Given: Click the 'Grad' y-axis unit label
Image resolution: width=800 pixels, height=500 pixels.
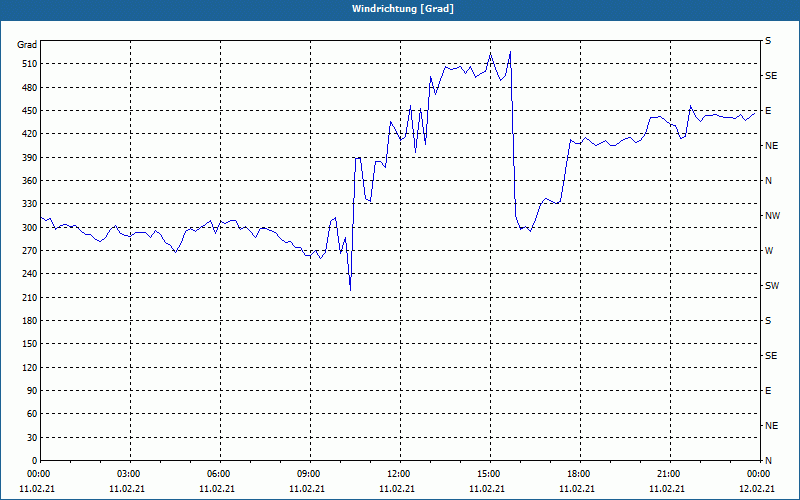Looking at the screenshot, I should click(x=27, y=45).
